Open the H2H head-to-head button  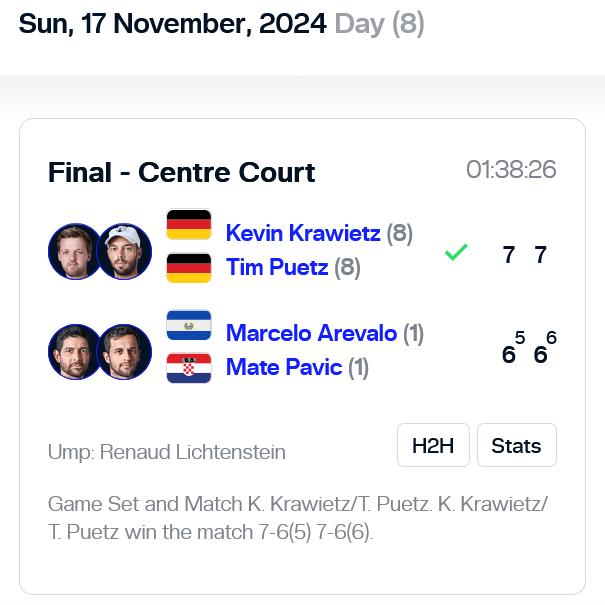click(x=433, y=445)
